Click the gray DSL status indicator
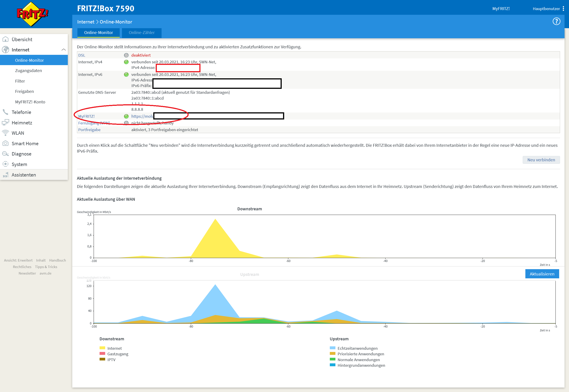The width and height of the screenshot is (569, 392). [126, 55]
